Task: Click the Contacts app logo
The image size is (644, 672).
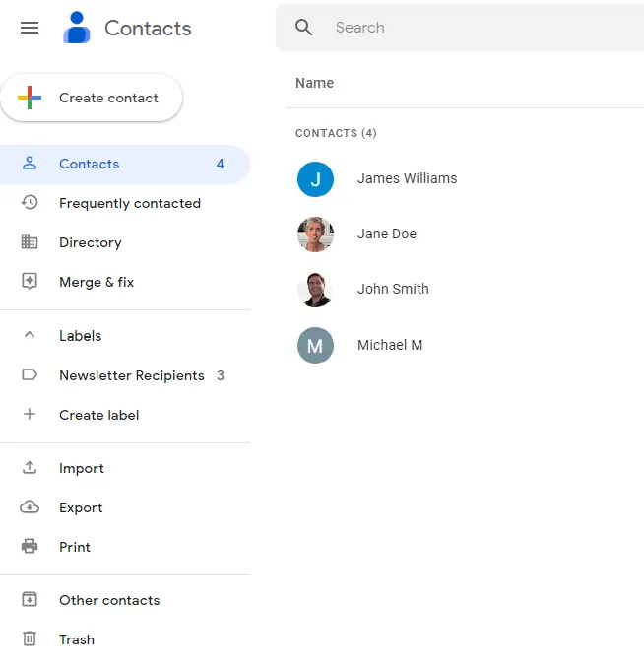Action: pyautogui.click(x=77, y=28)
